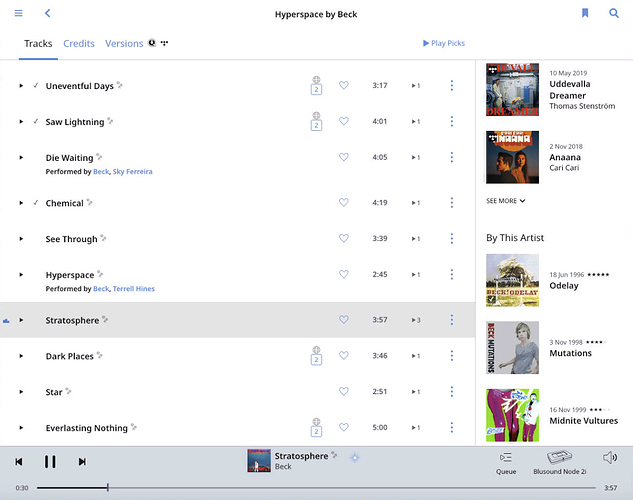This screenshot has width=633, height=500.
Task: Open more options for See Through
Action: click(x=452, y=238)
